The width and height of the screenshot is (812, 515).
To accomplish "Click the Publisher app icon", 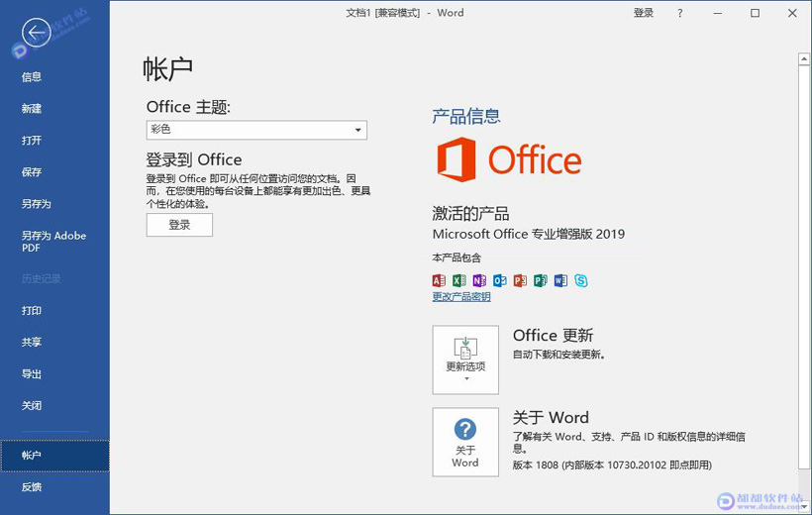I will pos(540,281).
